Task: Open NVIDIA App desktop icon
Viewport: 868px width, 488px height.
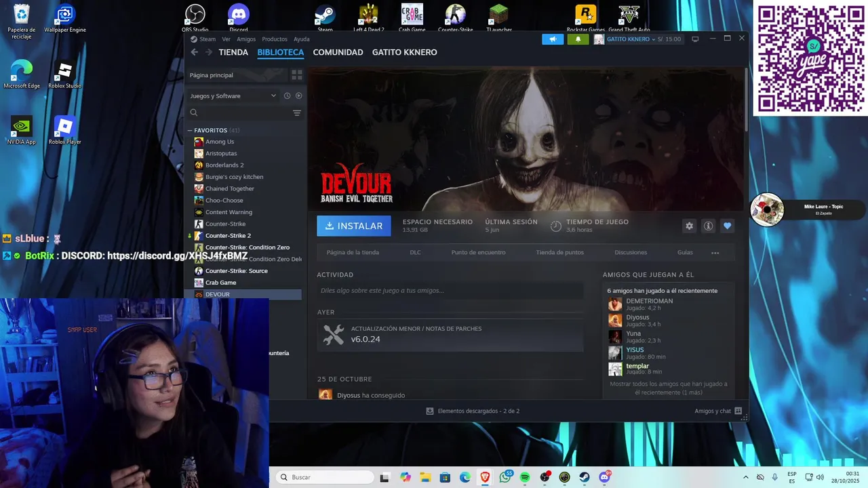Action: 22,130
